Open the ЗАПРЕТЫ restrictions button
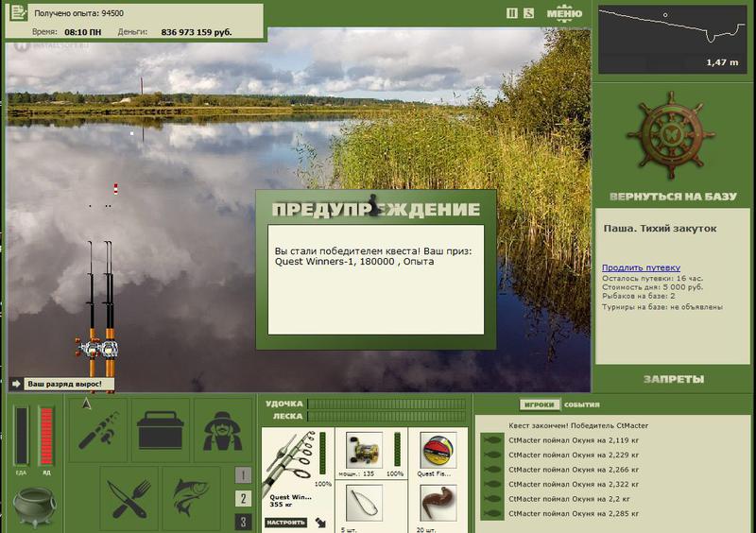Viewport: 756px width, 533px height. click(x=674, y=379)
